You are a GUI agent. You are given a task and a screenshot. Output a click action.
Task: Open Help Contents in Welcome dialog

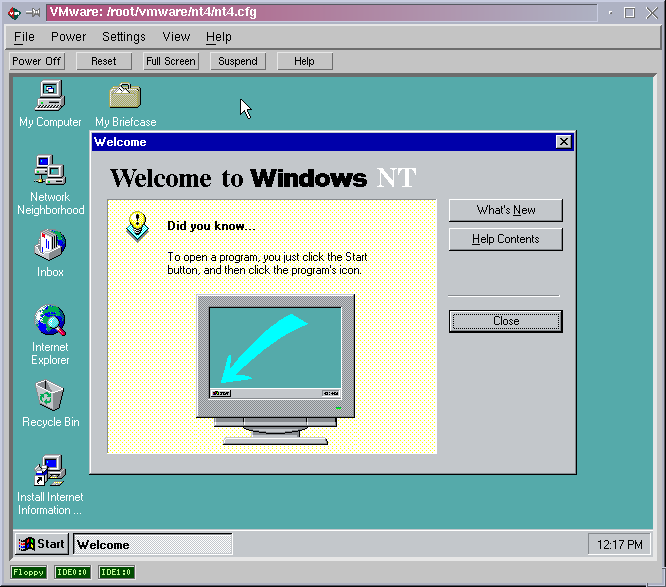point(506,239)
